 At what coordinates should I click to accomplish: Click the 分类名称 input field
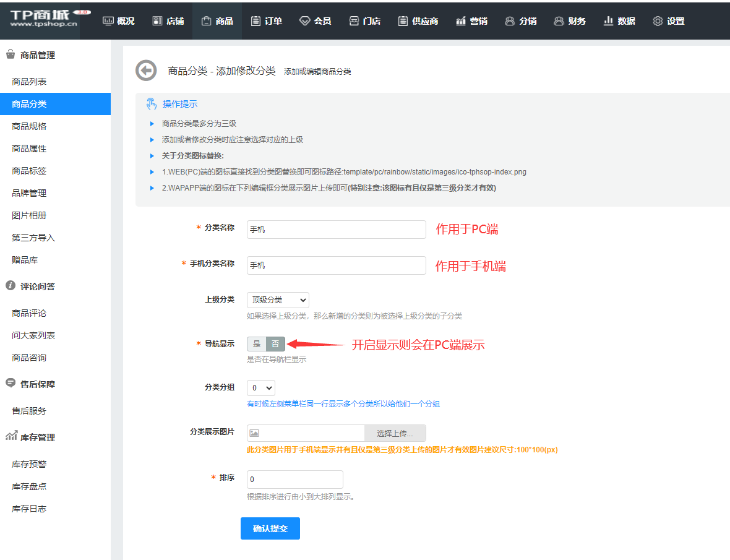pos(336,230)
